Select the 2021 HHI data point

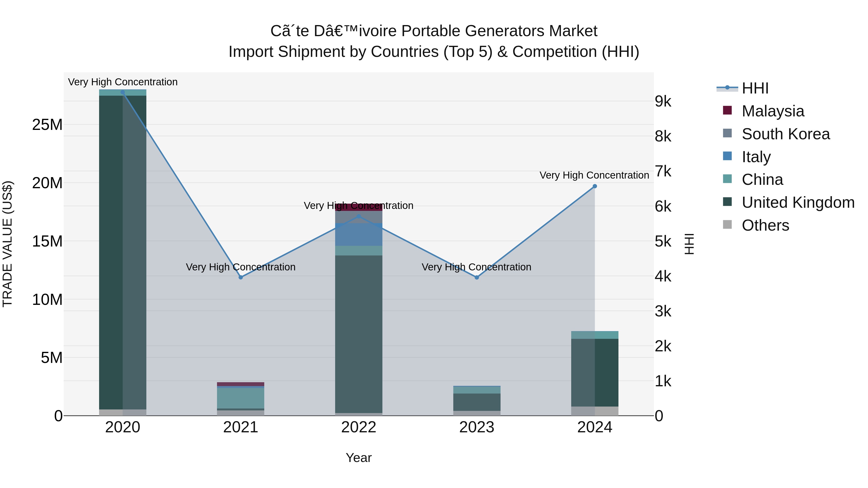tap(241, 277)
